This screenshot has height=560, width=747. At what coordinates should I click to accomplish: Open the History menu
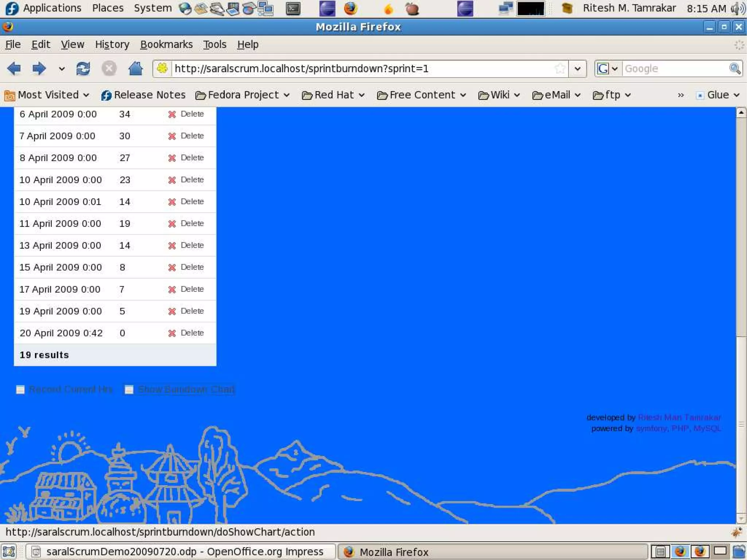point(112,45)
